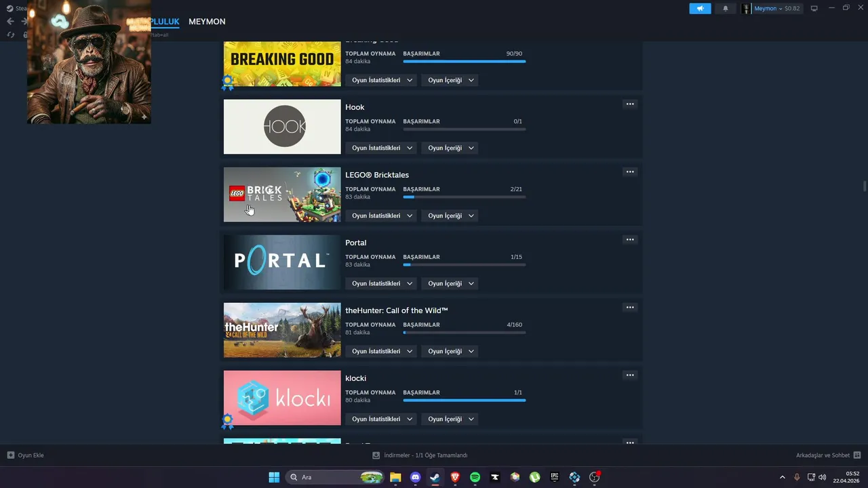Click the microphone tray icon
The image size is (868, 488).
click(797, 477)
